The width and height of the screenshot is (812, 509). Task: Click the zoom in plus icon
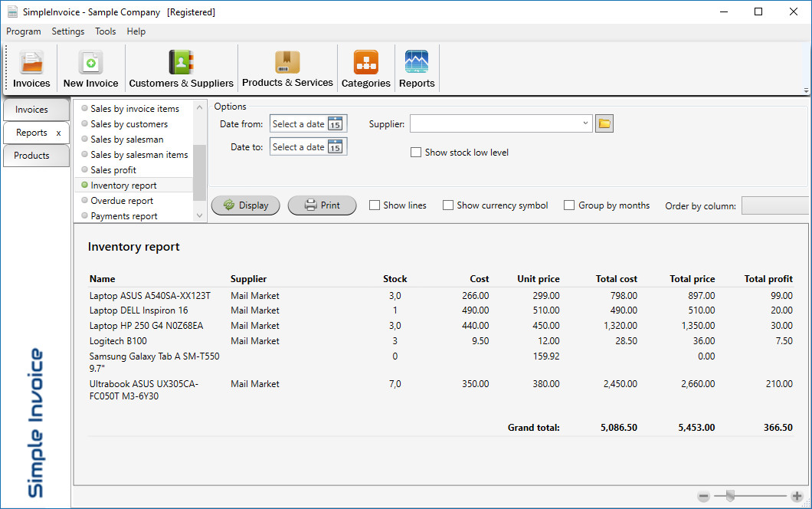click(x=797, y=496)
